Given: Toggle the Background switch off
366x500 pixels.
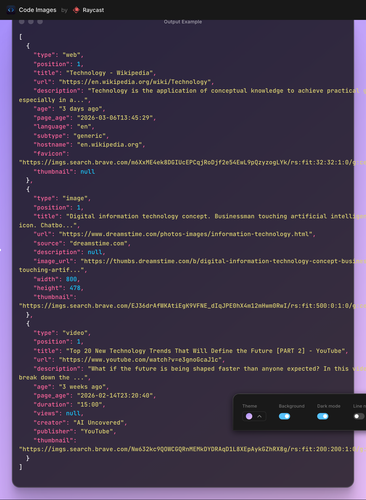Looking at the screenshot, I should tap(284, 416).
